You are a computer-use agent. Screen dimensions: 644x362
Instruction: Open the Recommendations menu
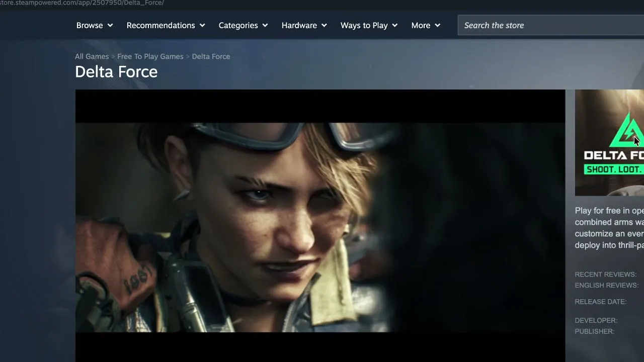[x=166, y=25]
